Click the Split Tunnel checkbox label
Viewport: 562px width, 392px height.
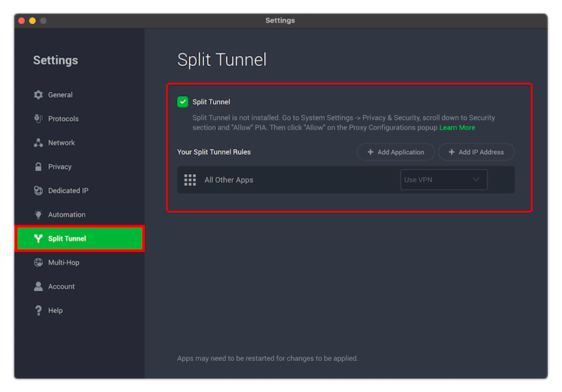pyautogui.click(x=211, y=102)
